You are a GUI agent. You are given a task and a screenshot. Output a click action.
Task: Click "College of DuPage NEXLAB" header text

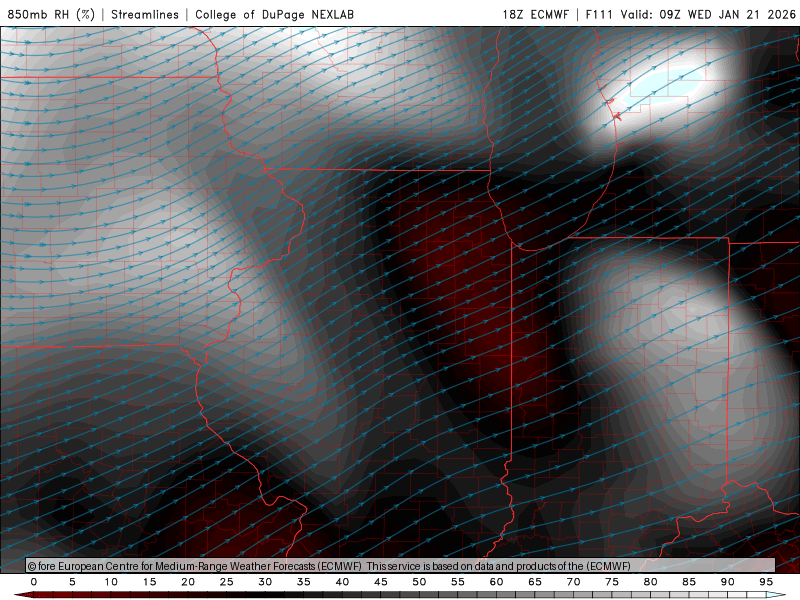pos(274,14)
